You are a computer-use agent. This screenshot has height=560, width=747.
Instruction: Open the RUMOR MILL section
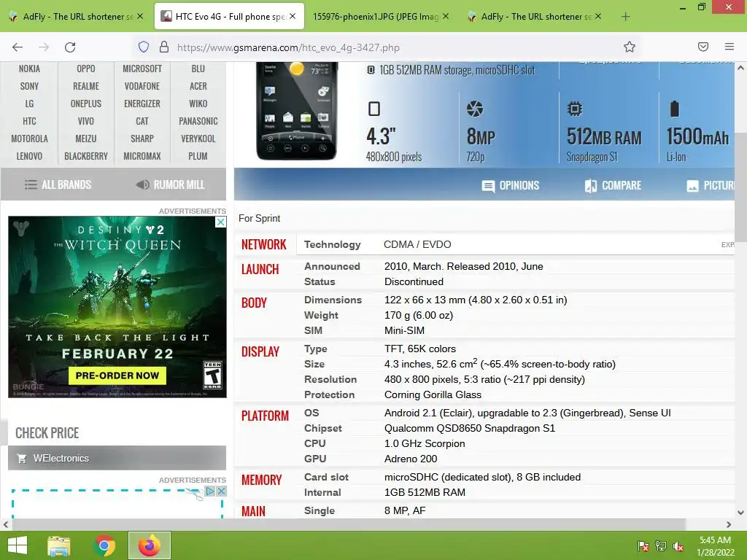[x=171, y=184]
